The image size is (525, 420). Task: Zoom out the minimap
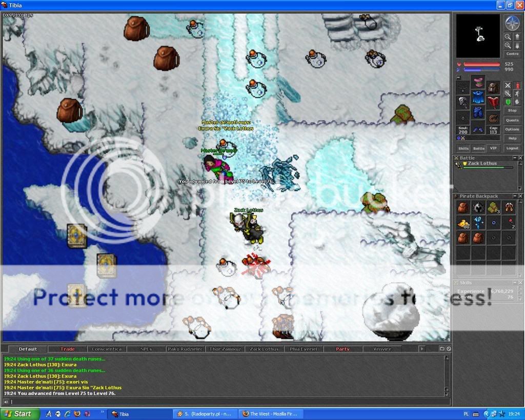(508, 37)
